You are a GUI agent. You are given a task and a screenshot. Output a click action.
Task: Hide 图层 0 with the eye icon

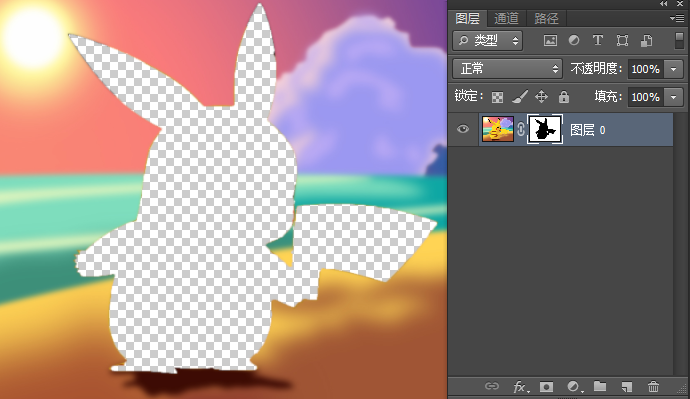[462, 129]
